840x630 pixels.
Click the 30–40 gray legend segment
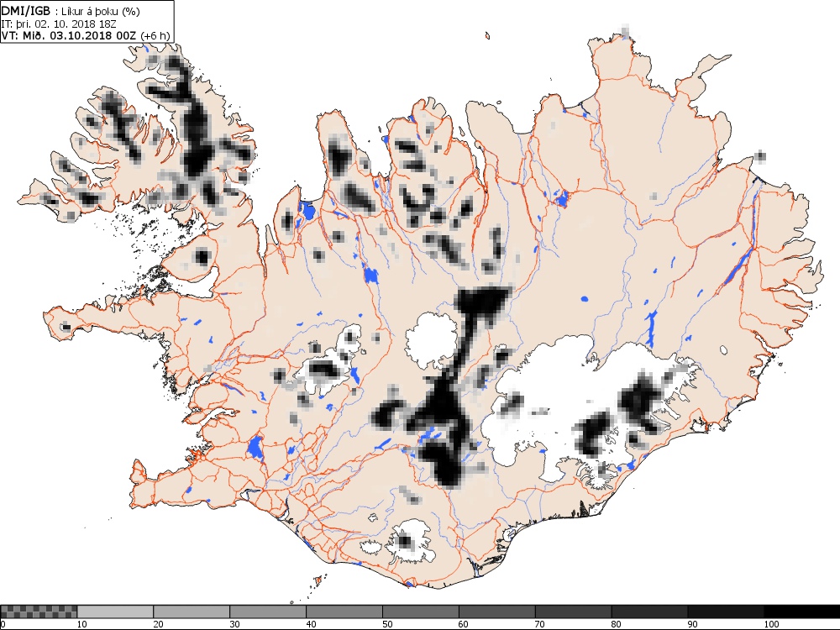tap(268, 612)
